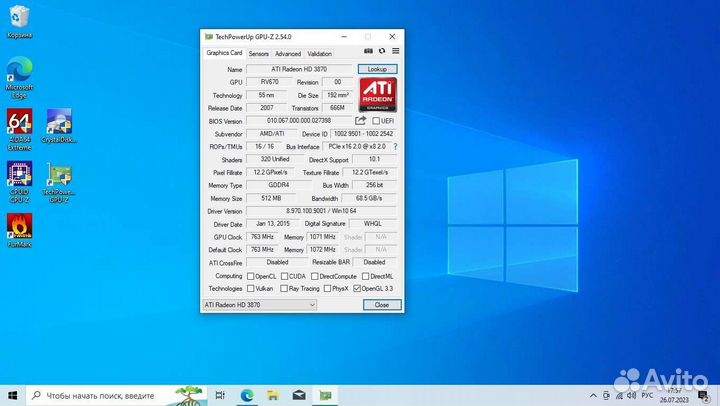Switch to the Sensors tab

coord(259,54)
